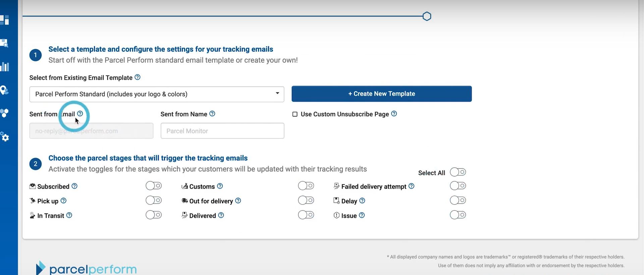The height and width of the screenshot is (275, 644).
Task: Click the parcelperform footer logo
Action: click(x=87, y=268)
